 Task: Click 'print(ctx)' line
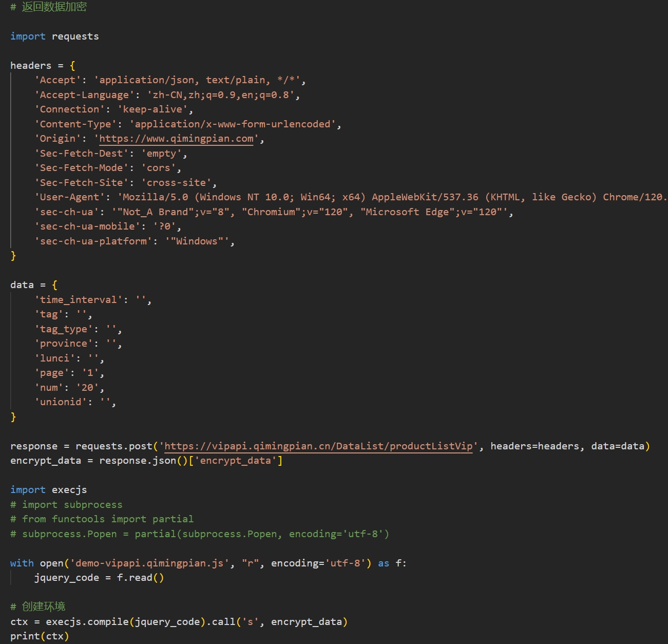pos(40,636)
